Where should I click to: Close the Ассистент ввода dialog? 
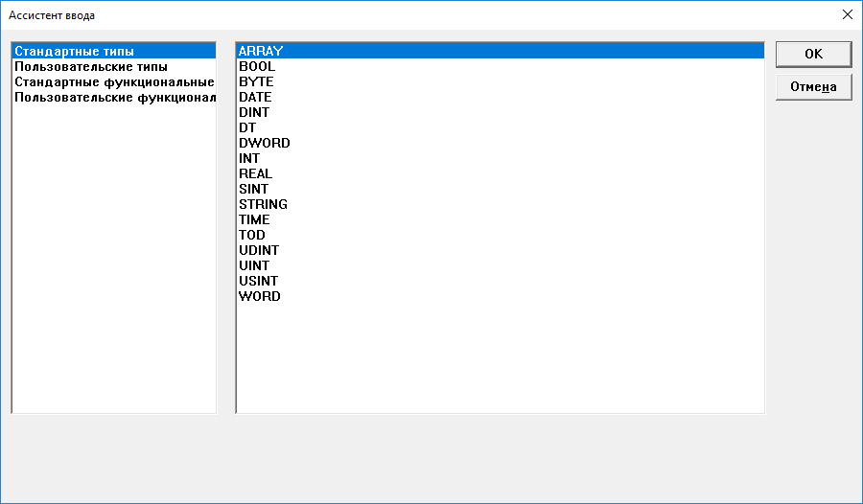pyautogui.click(x=847, y=14)
